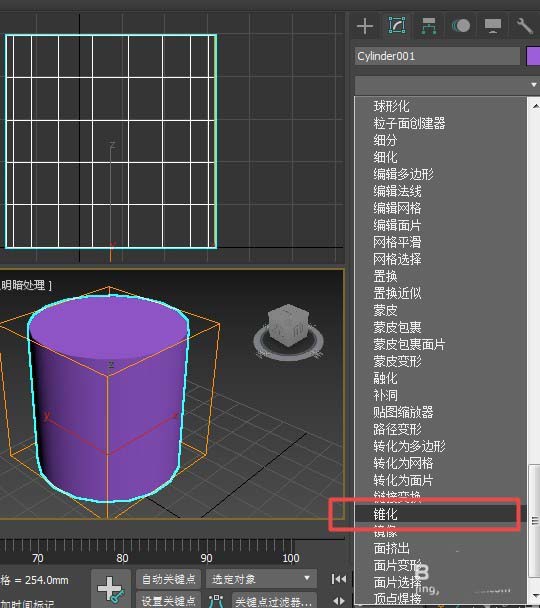The image size is (540, 608).
Task: Expand the modifier list dropdown arrow
Action: tap(534, 85)
